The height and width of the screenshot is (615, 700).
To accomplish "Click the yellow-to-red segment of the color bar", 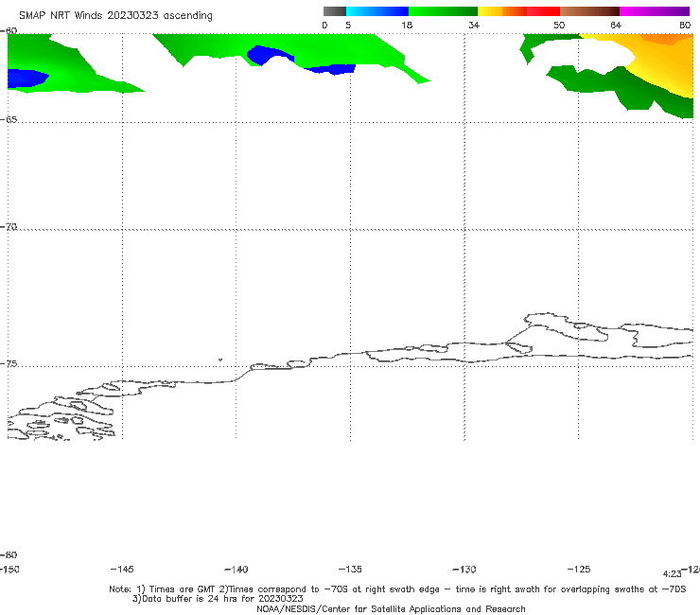I will click(518, 11).
